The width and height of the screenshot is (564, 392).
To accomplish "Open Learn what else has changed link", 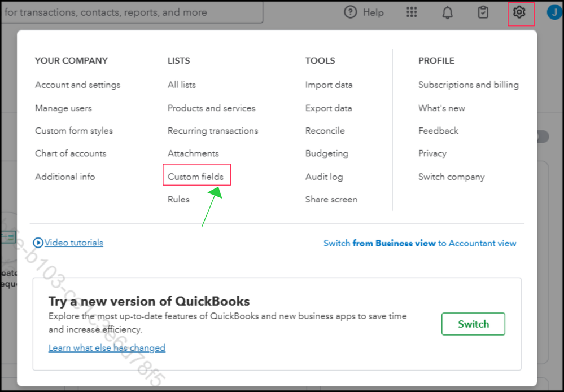I will pos(107,348).
